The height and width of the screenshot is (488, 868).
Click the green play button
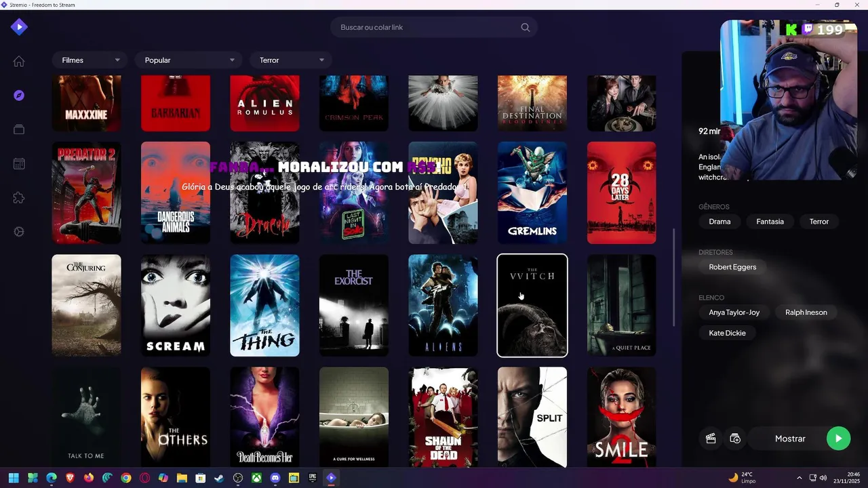[x=838, y=439]
